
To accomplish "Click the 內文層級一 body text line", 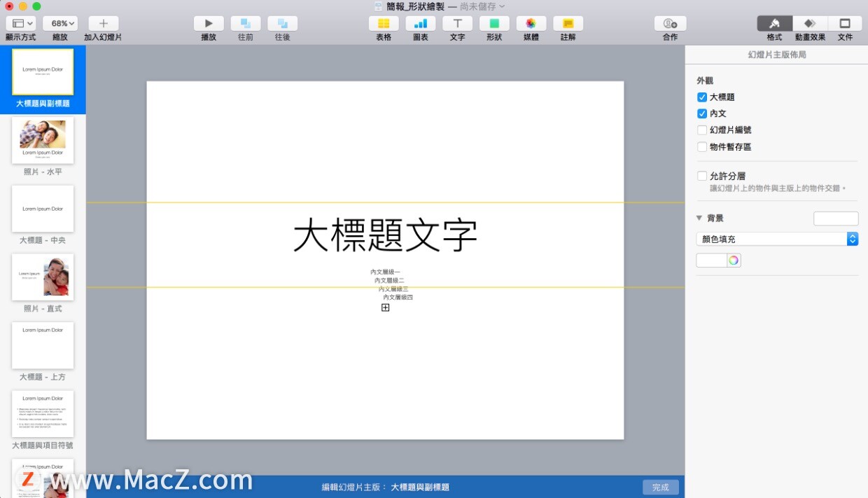I will [x=385, y=272].
